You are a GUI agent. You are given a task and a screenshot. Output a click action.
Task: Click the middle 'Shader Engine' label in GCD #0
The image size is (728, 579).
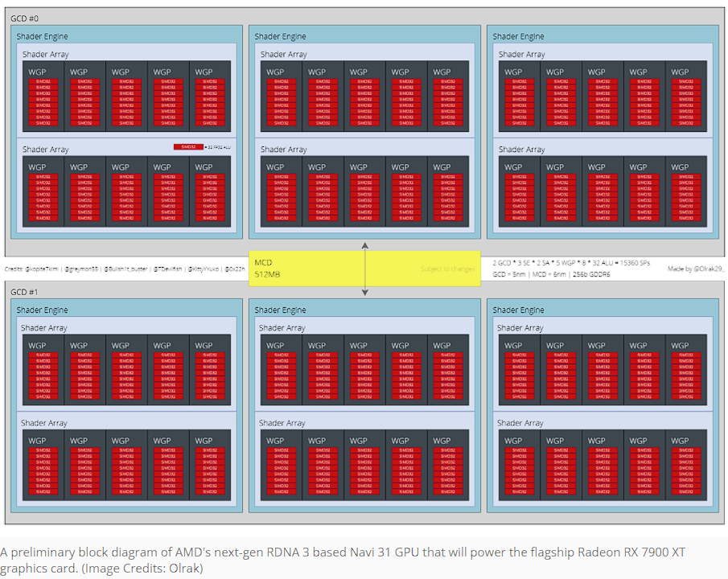[x=280, y=36]
